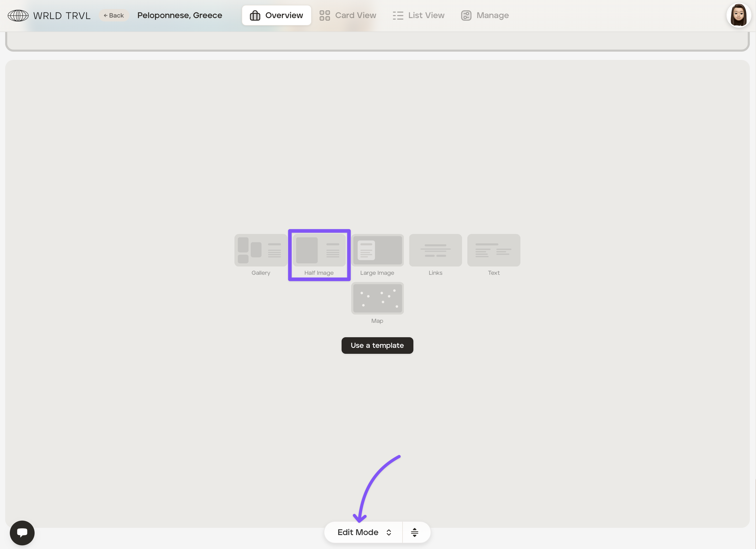Switch to the Overview tab
Image resolution: width=756 pixels, height=549 pixels.
click(276, 15)
